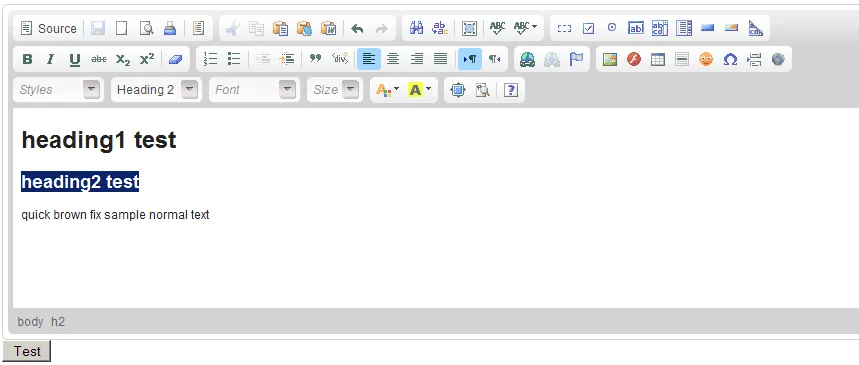Viewport: 859px width, 365px height.
Task: Toggle Strikethrough formatting
Action: pos(99,59)
